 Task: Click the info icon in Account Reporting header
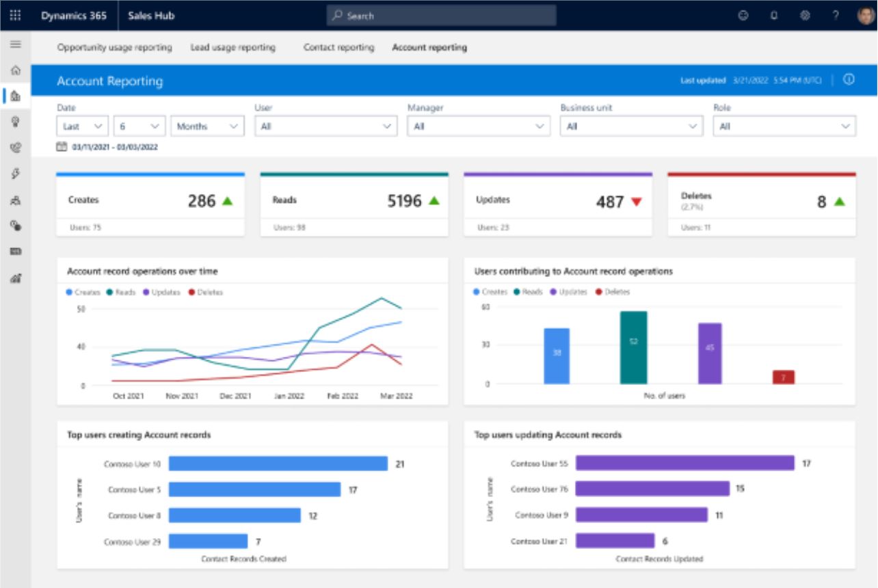(849, 80)
